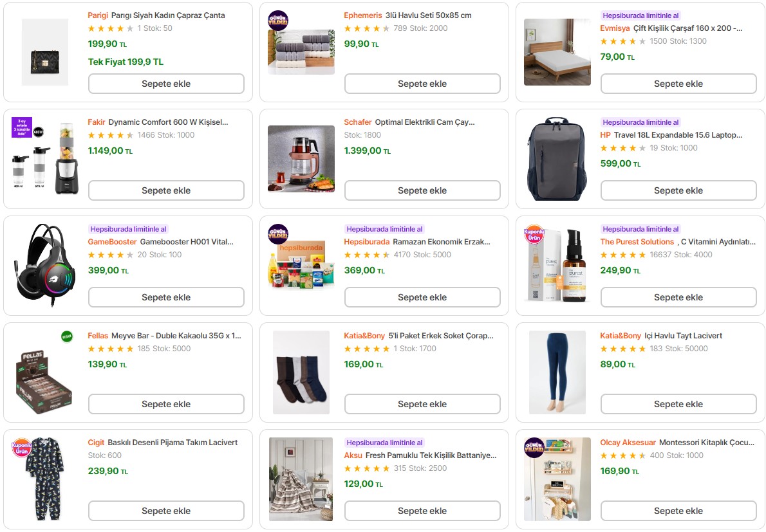The width and height of the screenshot is (766, 532).
Task: Open The Purest Solutions brand link
Action: [x=637, y=242]
